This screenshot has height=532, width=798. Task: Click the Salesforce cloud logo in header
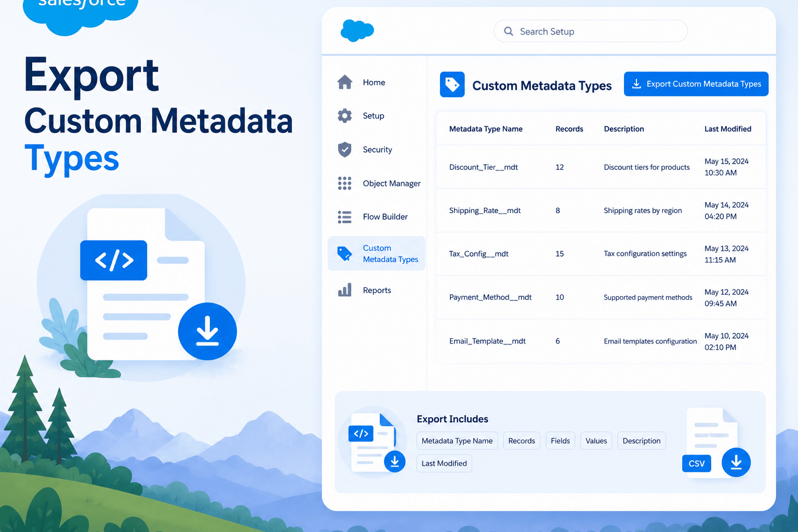pyautogui.click(x=357, y=31)
